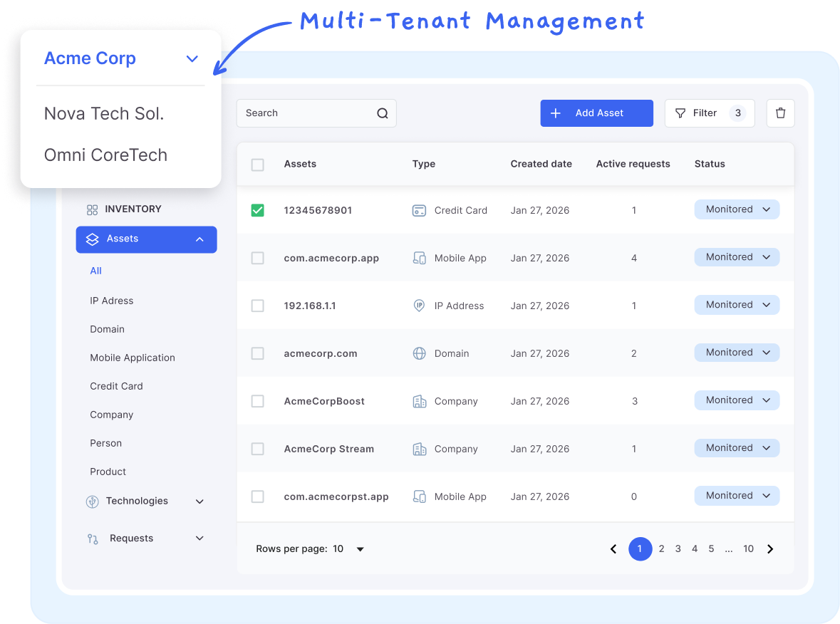Click the Add Asset button
840x624 pixels.
596,113
